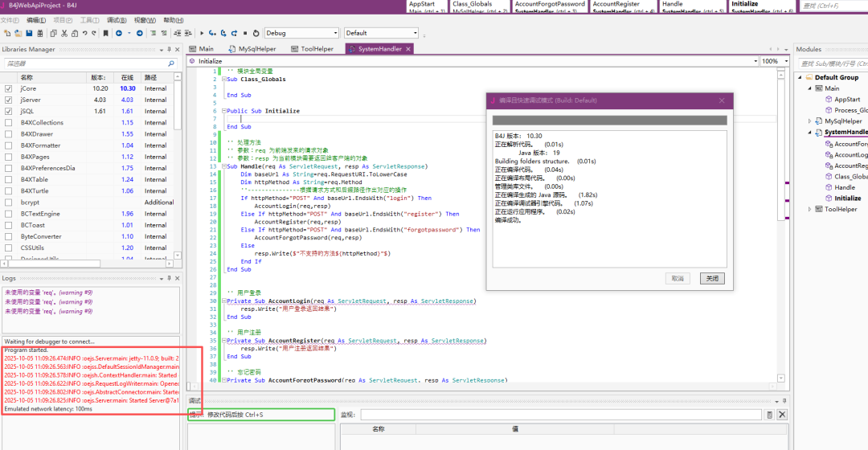Click the delete watch trash icon
The width and height of the screenshot is (868, 450).
click(x=769, y=415)
